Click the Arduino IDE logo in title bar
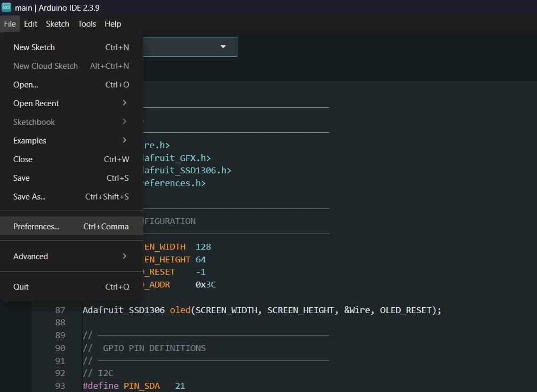Screen dimensions: 537x392 6,7
